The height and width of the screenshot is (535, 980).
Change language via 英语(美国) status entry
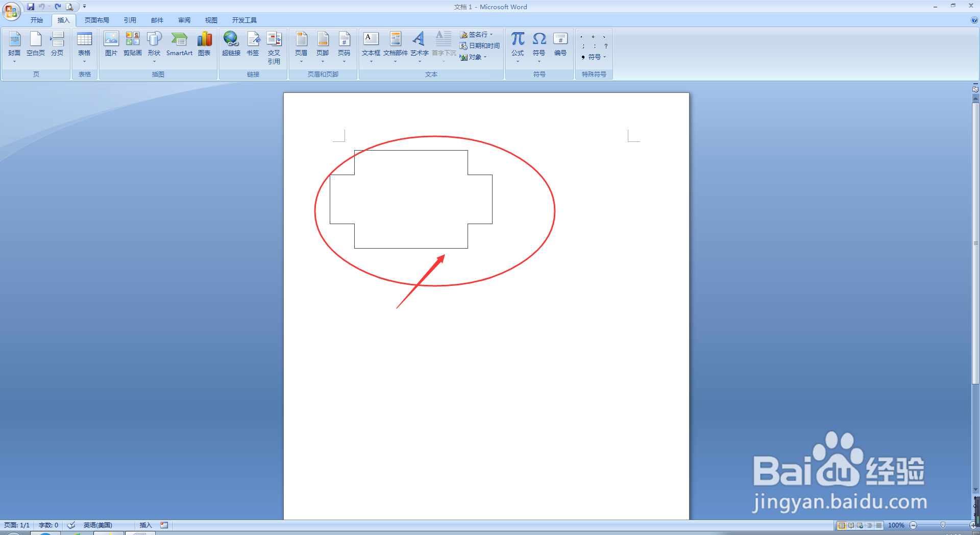(97, 525)
